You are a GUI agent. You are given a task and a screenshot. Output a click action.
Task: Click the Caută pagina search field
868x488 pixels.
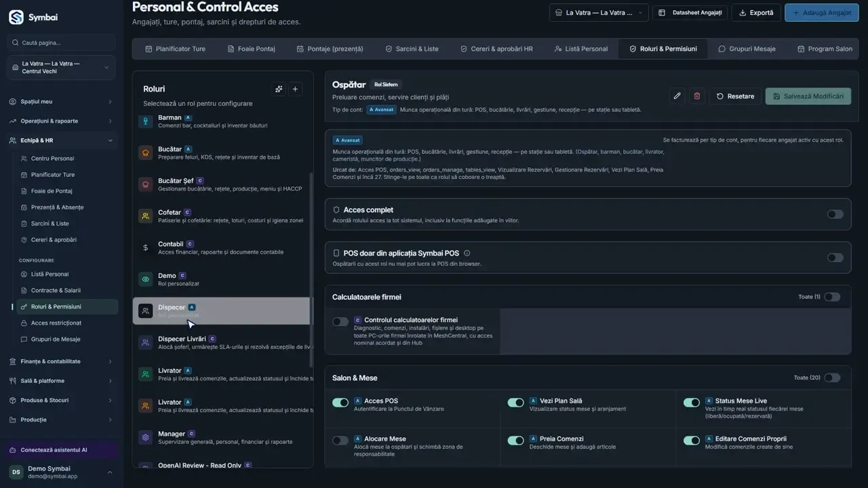coord(62,43)
